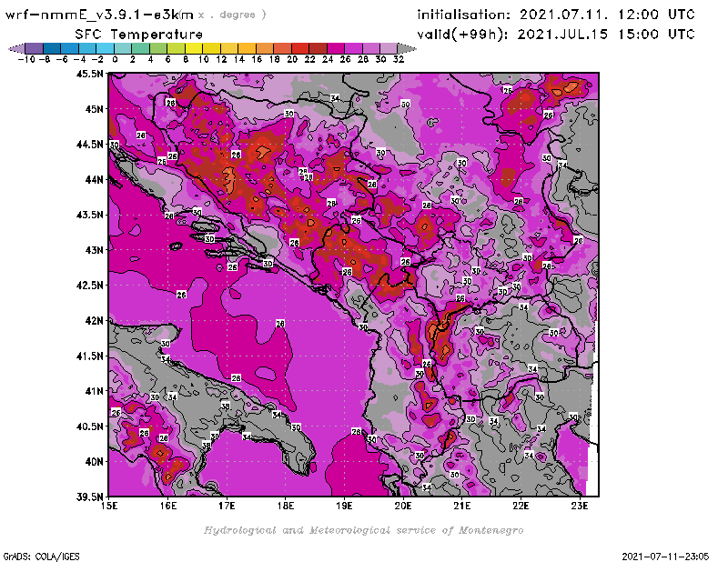Click the valid(+99h) forecast time text
Viewport: 728px width, 562px height.
(556, 35)
